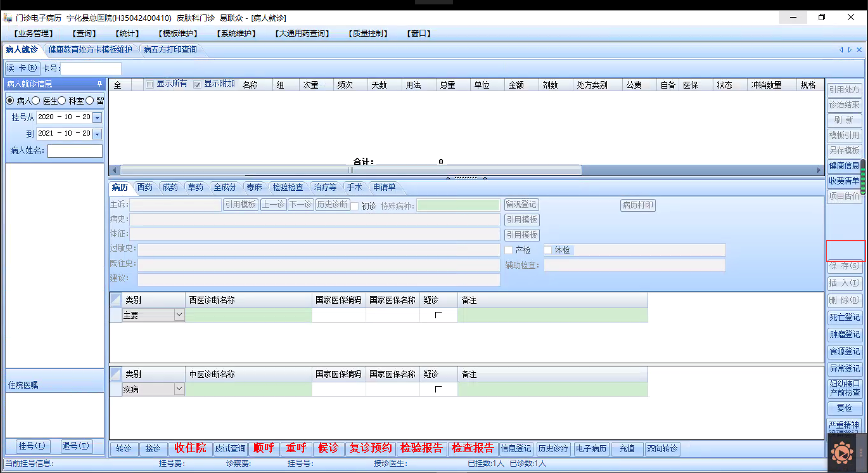Viewport: 868px width, 473px height.
Task: Click the orange sunflower play icon
Action: tap(842, 453)
